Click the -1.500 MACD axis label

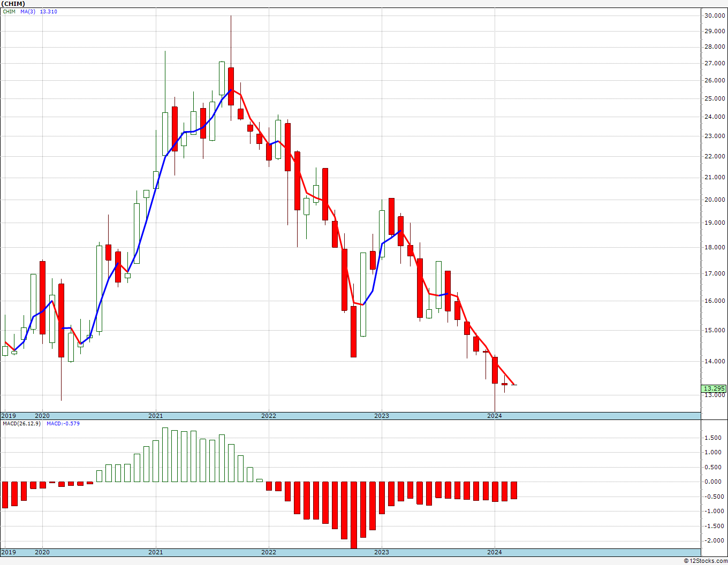(714, 526)
